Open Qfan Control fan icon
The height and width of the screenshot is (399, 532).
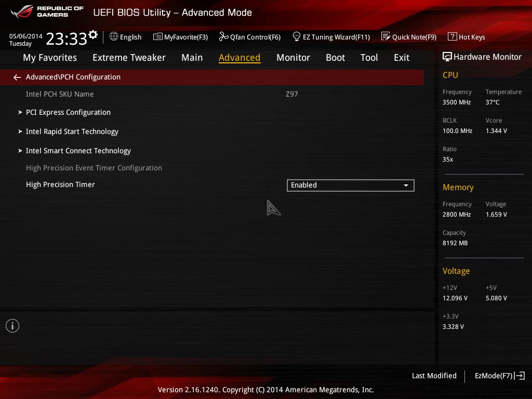pyautogui.click(x=223, y=36)
